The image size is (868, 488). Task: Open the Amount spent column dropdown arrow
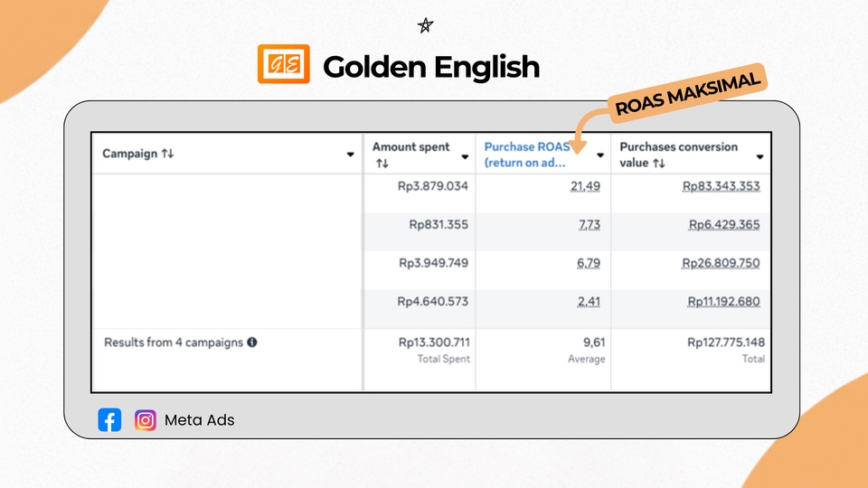coord(465,156)
